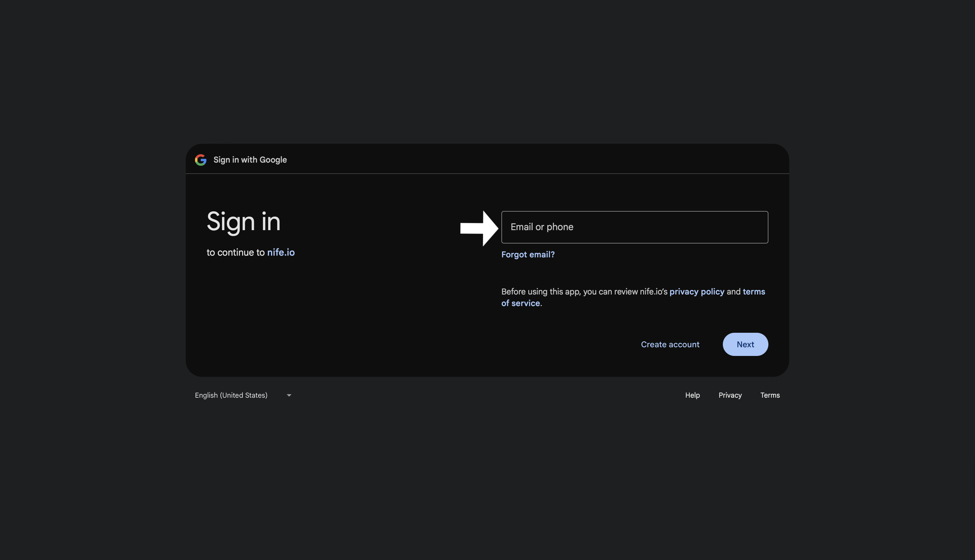This screenshot has height=560, width=975.
Task: Click the Privacy link in the footer
Action: coord(730,395)
